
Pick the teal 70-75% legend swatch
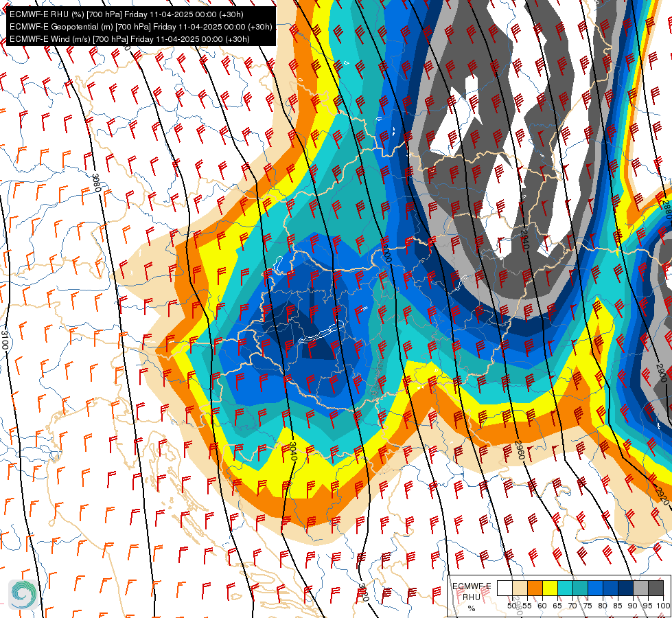pyautogui.click(x=580, y=588)
